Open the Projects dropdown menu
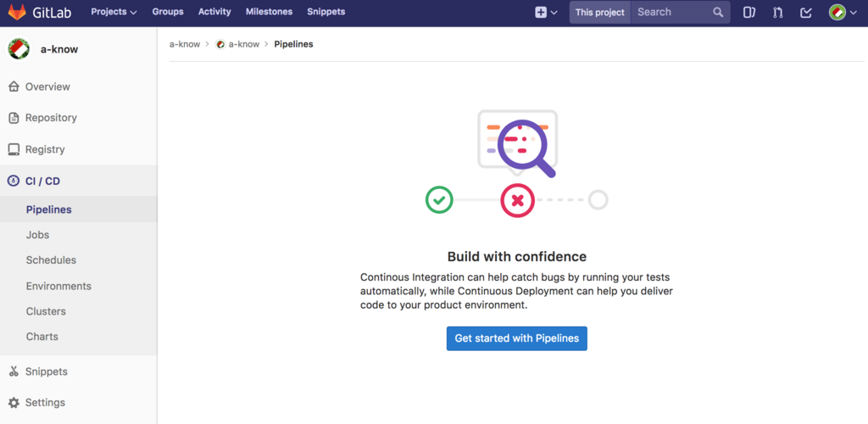The image size is (868, 424). coord(114,12)
